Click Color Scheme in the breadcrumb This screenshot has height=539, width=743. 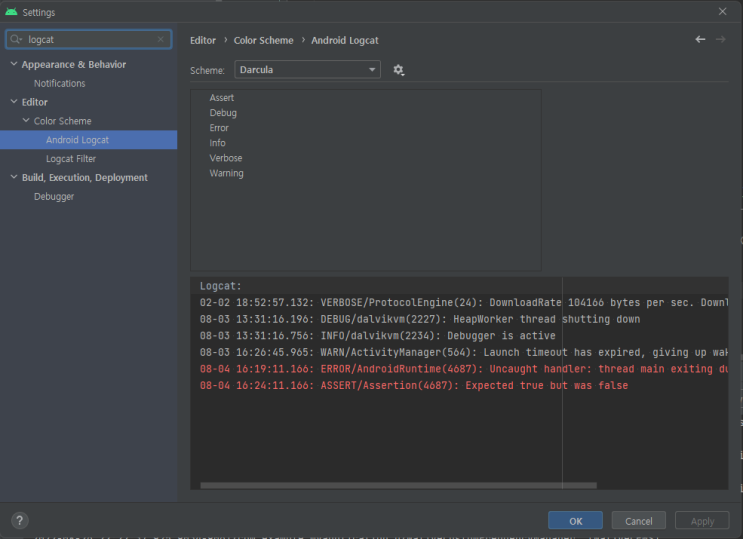(263, 40)
